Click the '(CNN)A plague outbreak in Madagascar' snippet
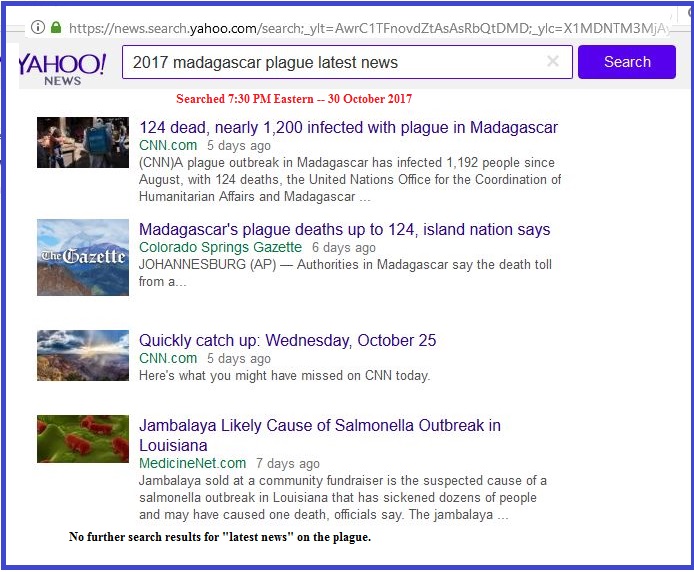694x572 pixels. click(350, 179)
